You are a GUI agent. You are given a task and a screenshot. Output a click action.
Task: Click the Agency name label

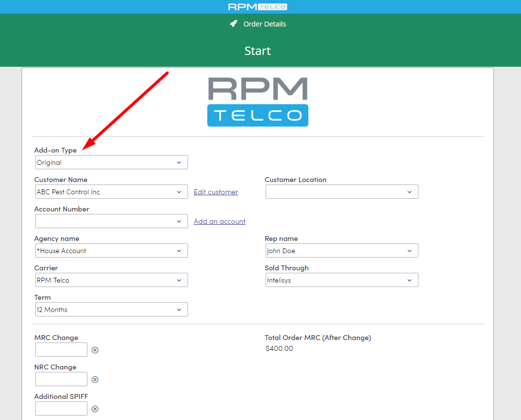pos(57,238)
